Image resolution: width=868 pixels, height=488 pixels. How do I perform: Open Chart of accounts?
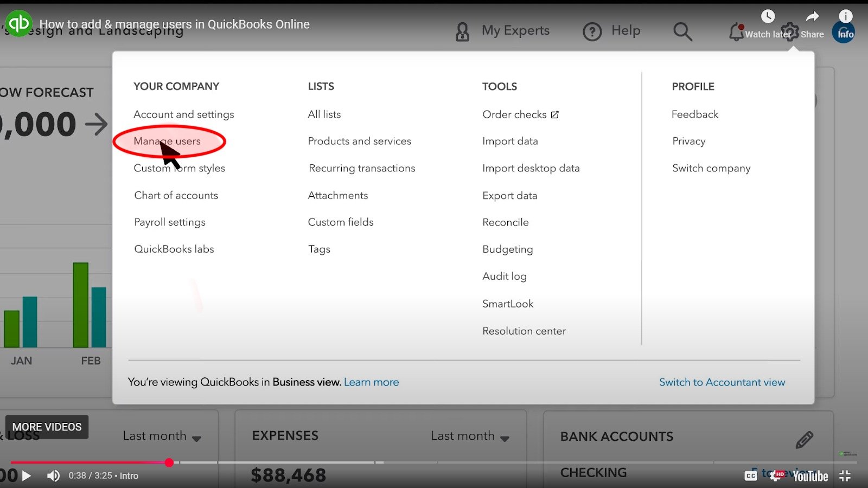pyautogui.click(x=176, y=195)
